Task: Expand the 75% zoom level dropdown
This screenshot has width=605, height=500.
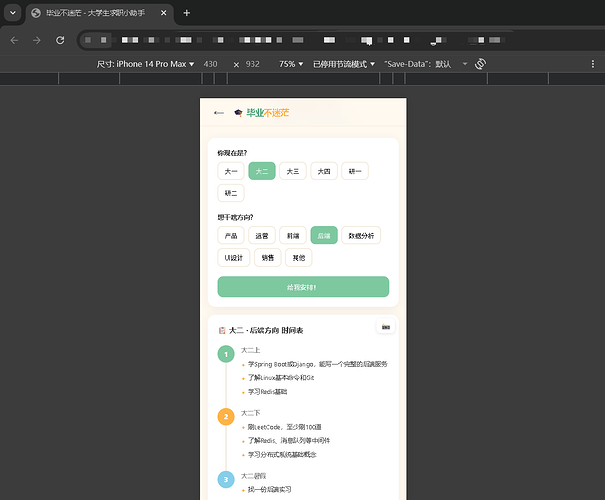Action: [289, 63]
